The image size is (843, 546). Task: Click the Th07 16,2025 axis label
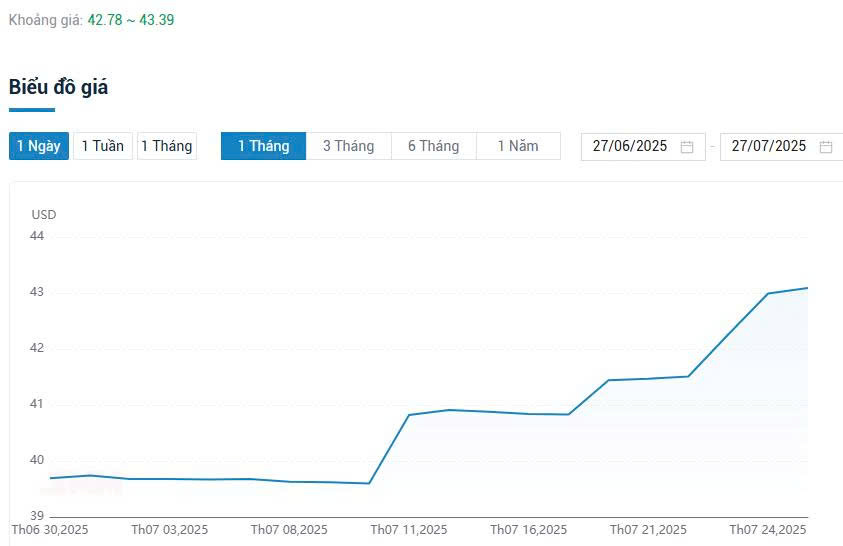pyautogui.click(x=528, y=529)
